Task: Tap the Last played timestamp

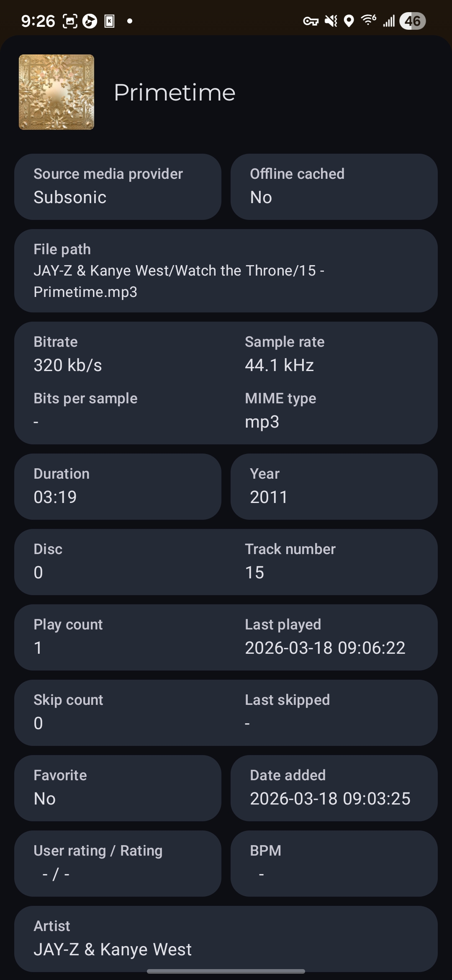Action: 325,648
